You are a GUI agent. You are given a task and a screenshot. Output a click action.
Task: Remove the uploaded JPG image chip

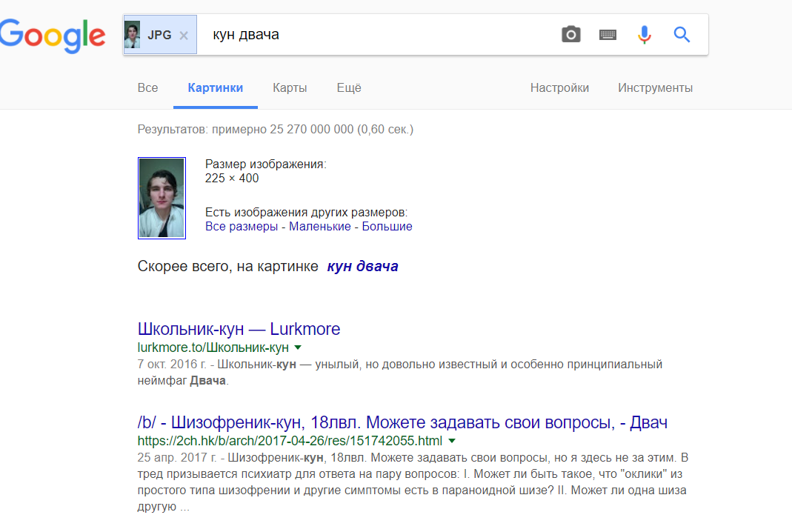184,36
